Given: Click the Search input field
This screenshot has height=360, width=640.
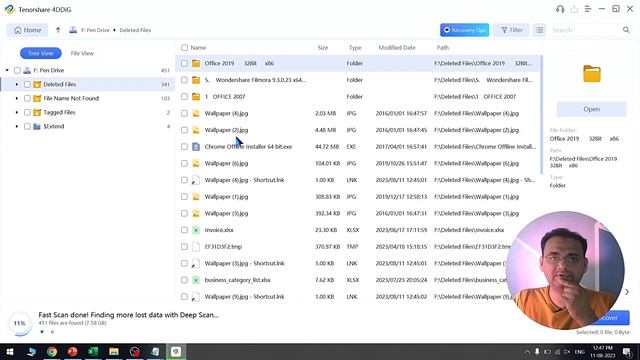Looking at the screenshot, I should pos(584,30).
